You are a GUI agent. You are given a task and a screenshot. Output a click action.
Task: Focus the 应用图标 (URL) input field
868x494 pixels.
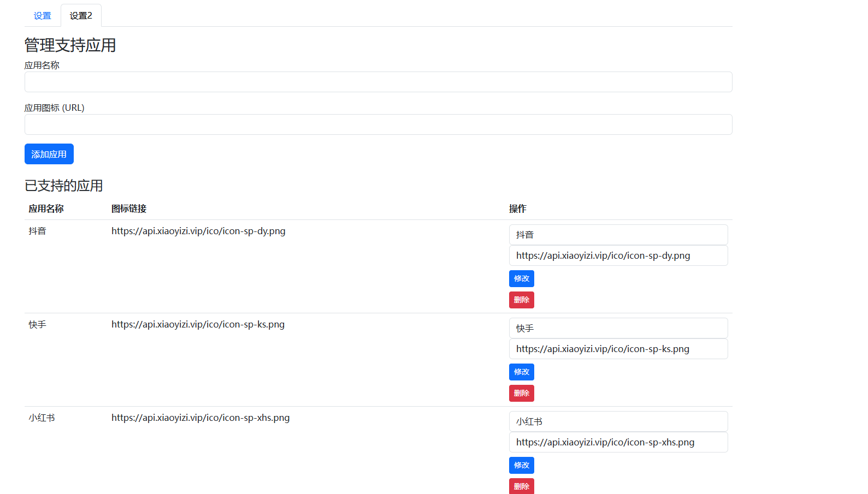click(378, 124)
